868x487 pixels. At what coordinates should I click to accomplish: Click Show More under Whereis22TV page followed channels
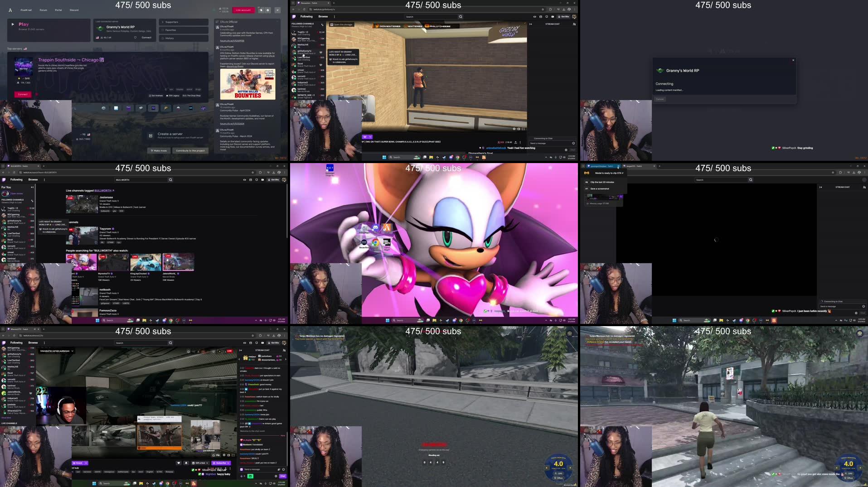[6, 418]
